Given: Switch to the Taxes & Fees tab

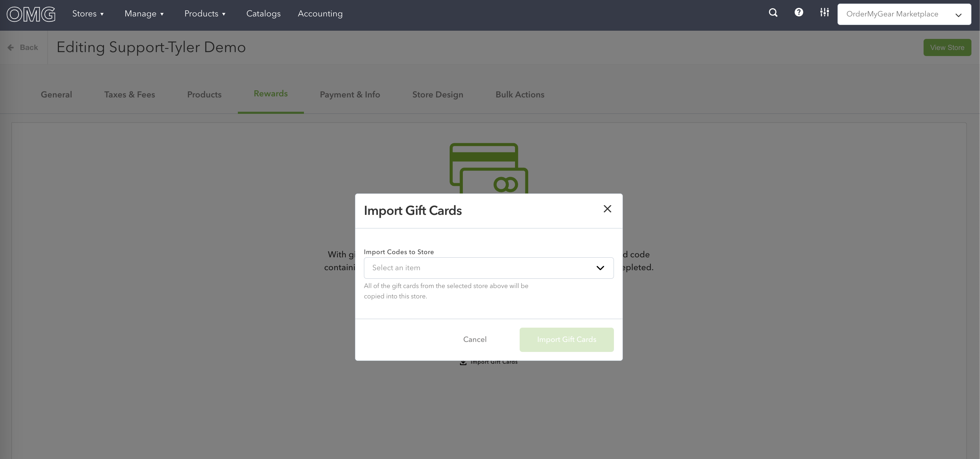Looking at the screenshot, I should [129, 95].
